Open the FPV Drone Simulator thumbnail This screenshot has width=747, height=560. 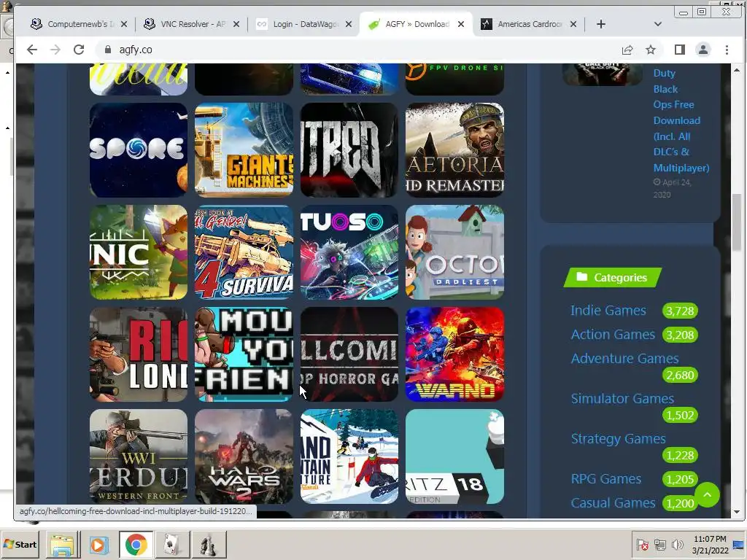pyautogui.click(x=454, y=79)
